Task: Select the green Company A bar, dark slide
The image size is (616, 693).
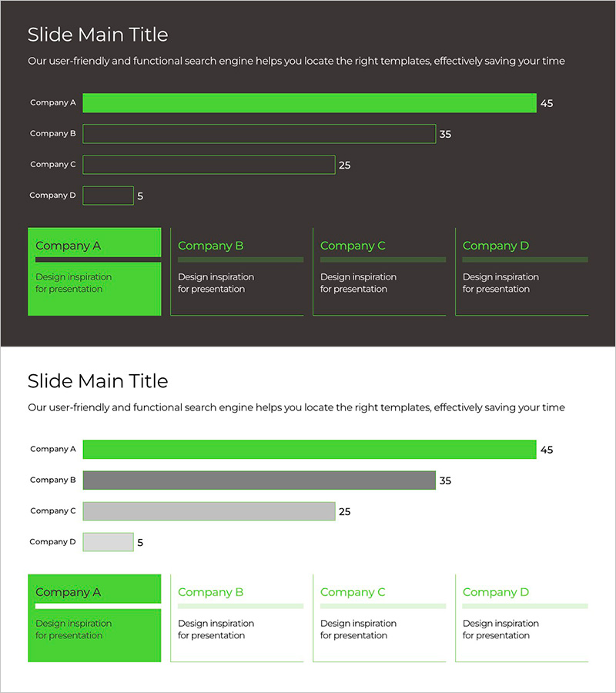Action: point(309,103)
